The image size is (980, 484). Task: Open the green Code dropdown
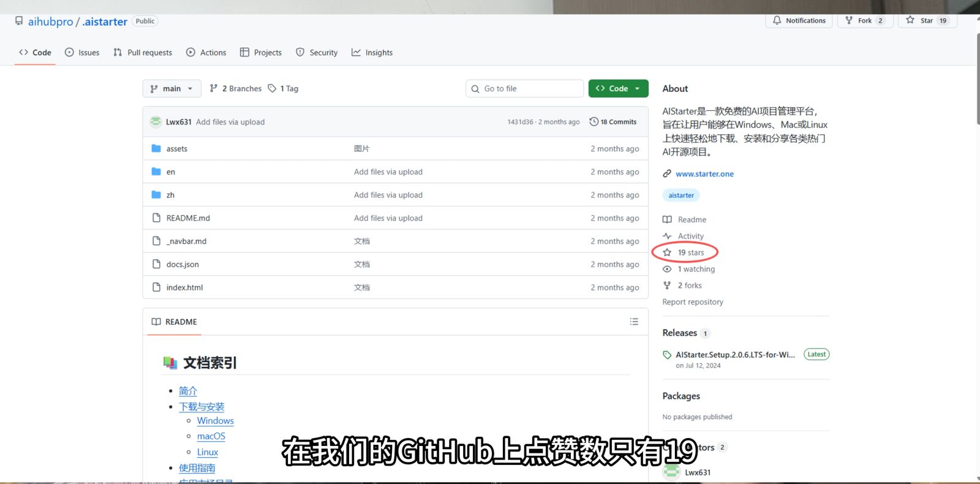(x=618, y=89)
